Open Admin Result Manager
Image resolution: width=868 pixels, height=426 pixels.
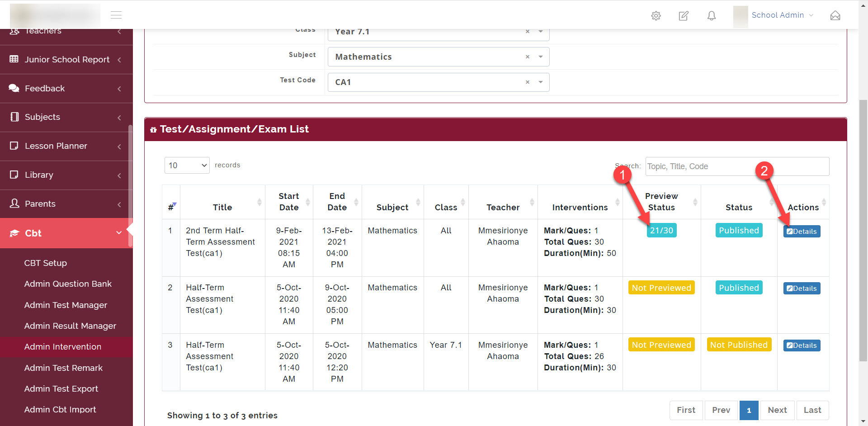pyautogui.click(x=70, y=326)
